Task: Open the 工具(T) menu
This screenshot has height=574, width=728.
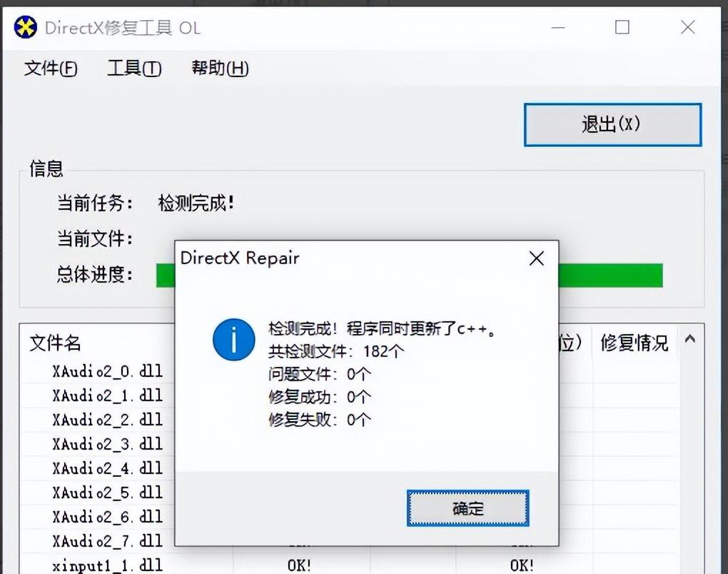Action: (134, 69)
